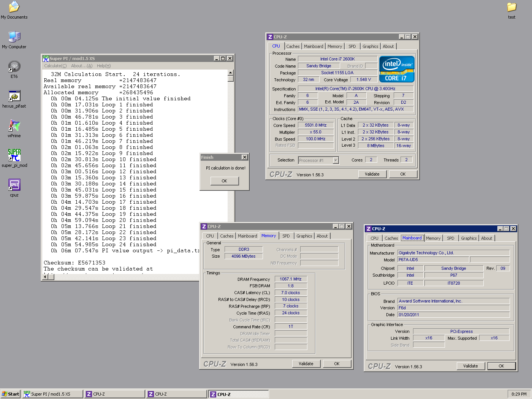The width and height of the screenshot is (532, 399).
Task: Select CPU tab in the Mainboard window
Action: pyautogui.click(x=375, y=238)
